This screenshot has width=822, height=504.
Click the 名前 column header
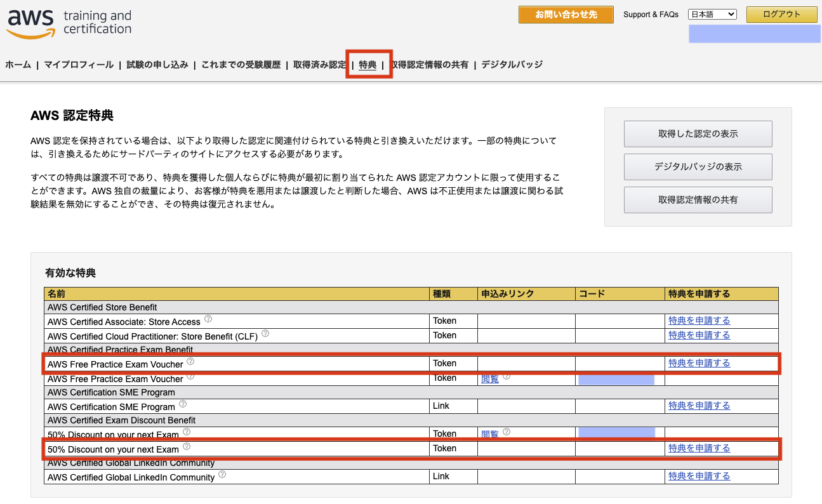237,294
